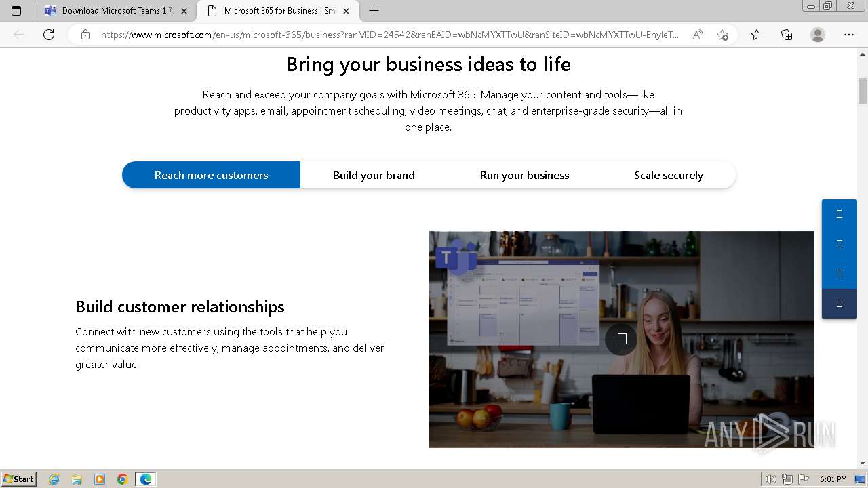This screenshot has height=488, width=868.
Task: Open the Favorites list
Action: click(x=757, y=35)
